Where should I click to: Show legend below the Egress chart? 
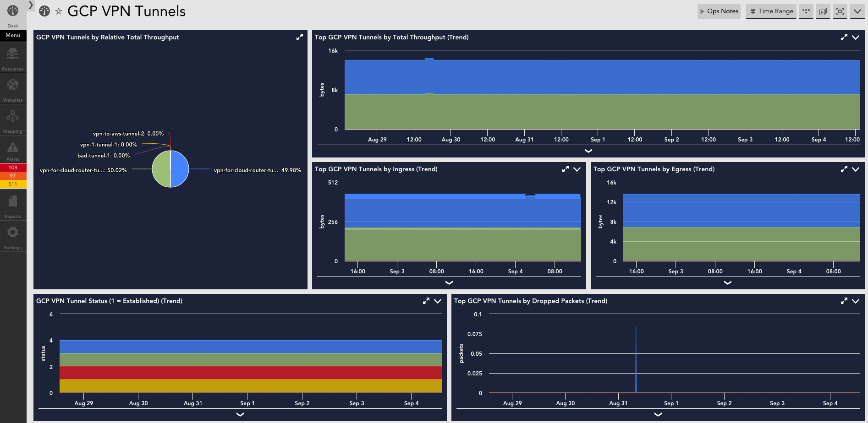[728, 282]
